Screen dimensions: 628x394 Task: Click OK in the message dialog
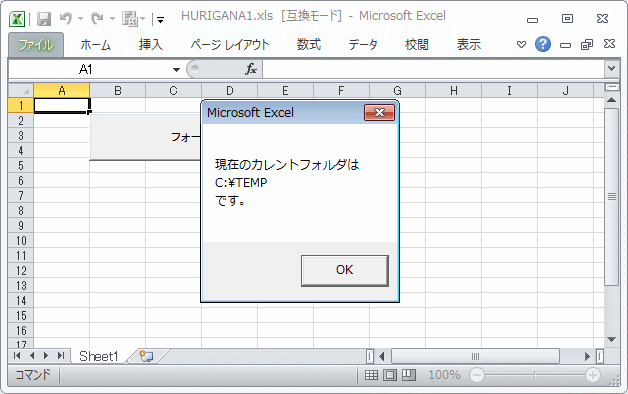(x=344, y=270)
